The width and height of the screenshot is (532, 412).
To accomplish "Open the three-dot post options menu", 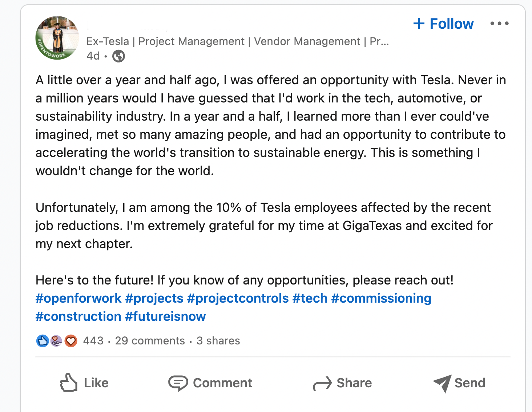I will (499, 24).
